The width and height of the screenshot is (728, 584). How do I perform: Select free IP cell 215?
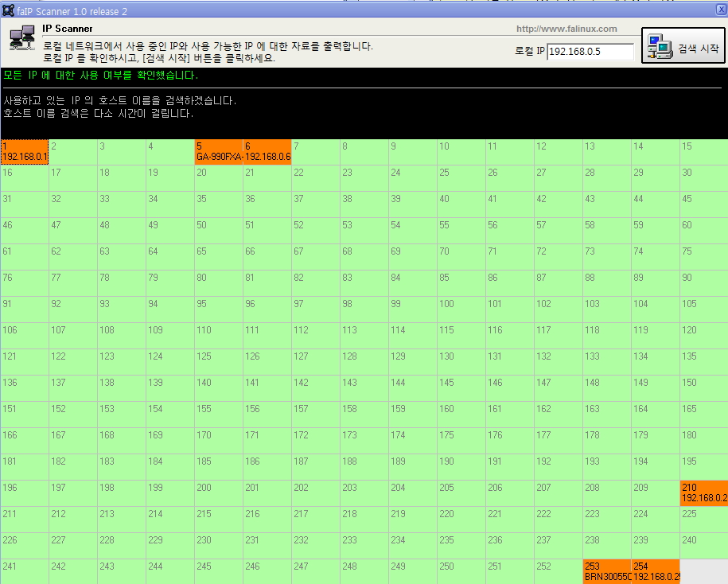[219, 519]
